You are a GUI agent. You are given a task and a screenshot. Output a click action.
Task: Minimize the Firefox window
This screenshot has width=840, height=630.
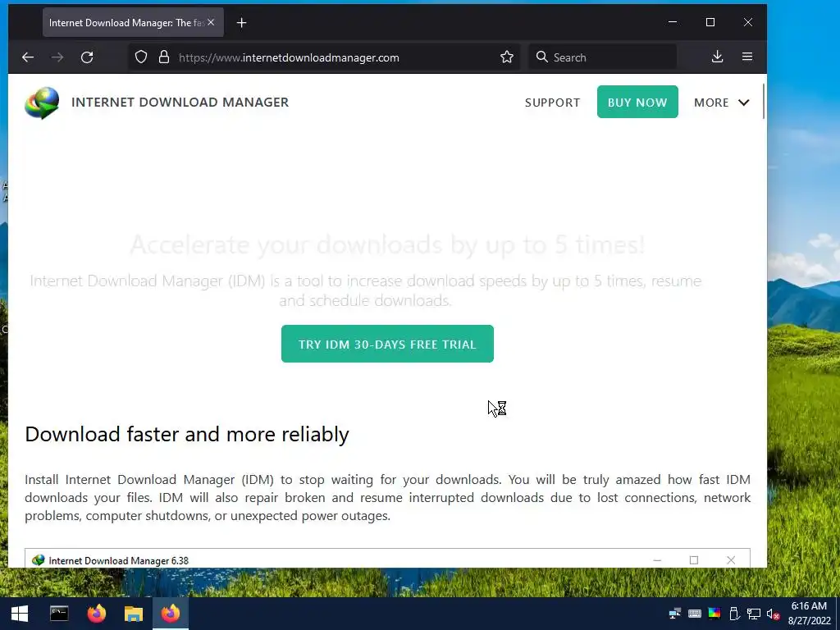(673, 22)
